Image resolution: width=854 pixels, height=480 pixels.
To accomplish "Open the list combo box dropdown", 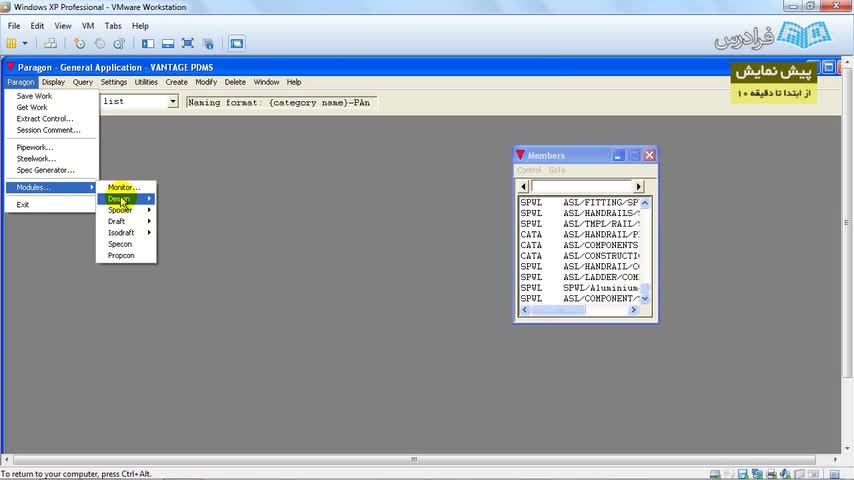I will (x=173, y=101).
